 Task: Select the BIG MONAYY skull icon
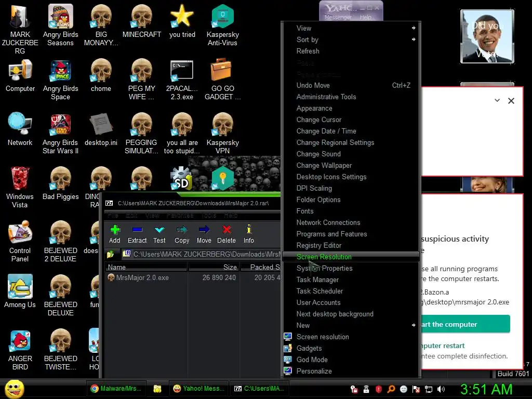pyautogui.click(x=101, y=25)
